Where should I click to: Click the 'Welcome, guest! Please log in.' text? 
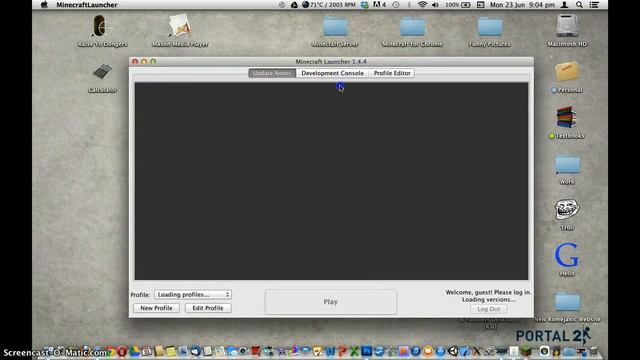click(x=489, y=292)
